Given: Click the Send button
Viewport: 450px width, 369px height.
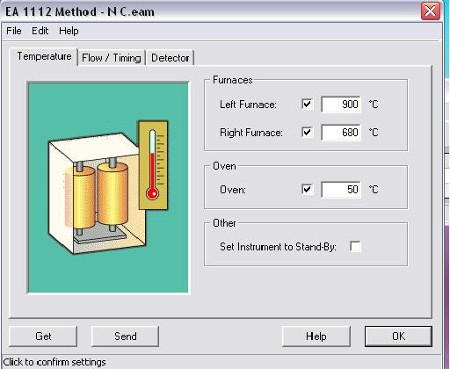Looking at the screenshot, I should [x=125, y=336].
